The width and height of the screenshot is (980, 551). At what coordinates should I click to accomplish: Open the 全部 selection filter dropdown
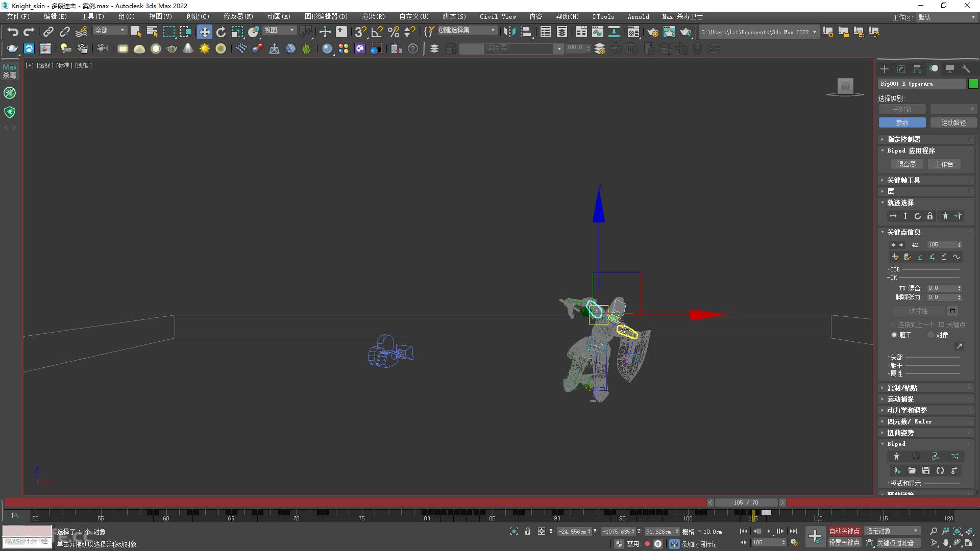point(110,31)
